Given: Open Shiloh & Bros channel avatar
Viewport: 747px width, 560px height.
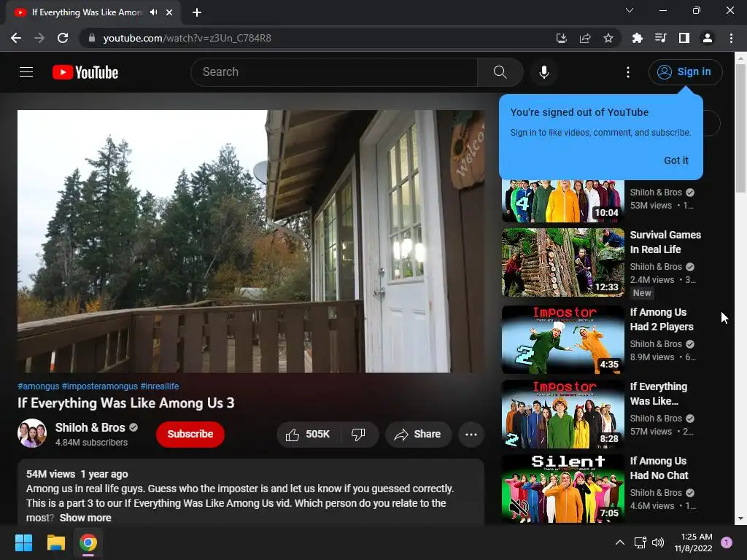Looking at the screenshot, I should 32,433.
